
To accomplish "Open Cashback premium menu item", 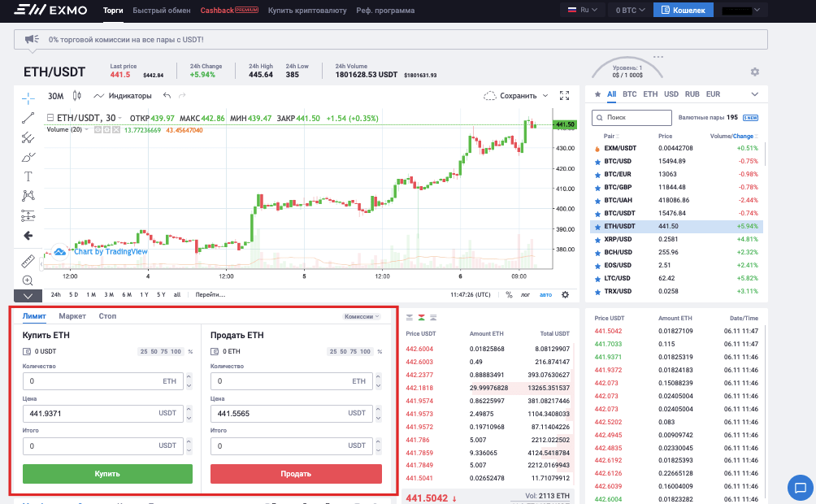I will 229,11.
